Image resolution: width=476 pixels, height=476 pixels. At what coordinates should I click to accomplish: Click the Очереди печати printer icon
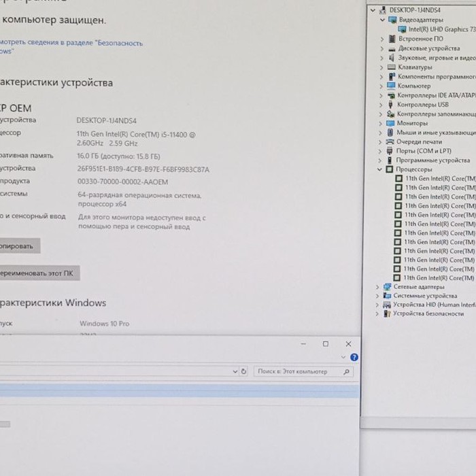click(x=390, y=141)
